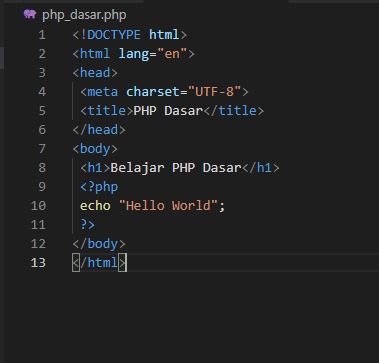Click the opening title tag

click(107, 111)
